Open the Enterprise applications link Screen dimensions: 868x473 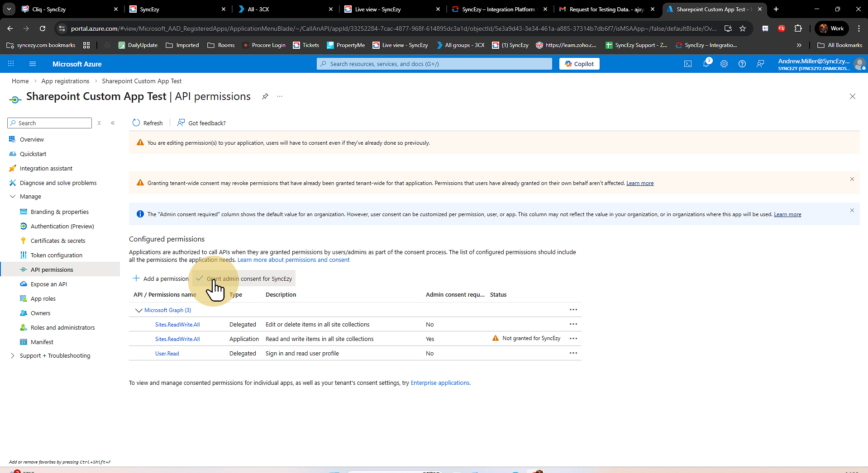coord(439,383)
